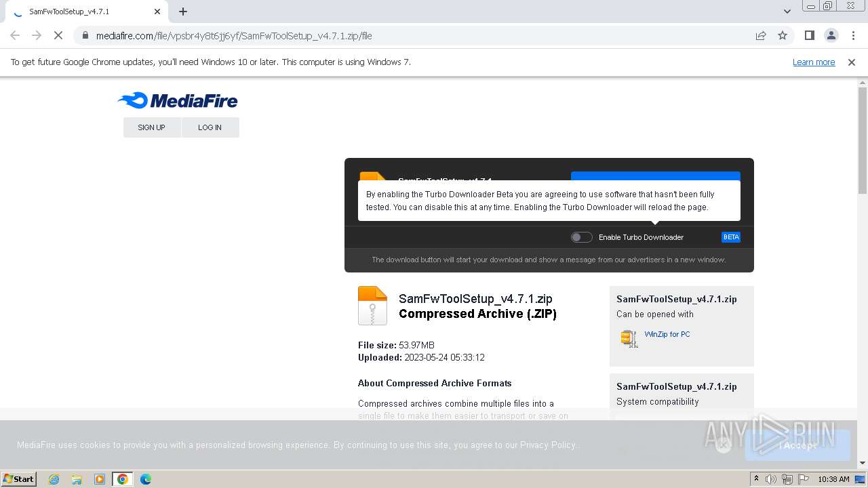Click the taskbar clock 10:38 AM
This screenshot has height=488, width=868.
tap(833, 479)
